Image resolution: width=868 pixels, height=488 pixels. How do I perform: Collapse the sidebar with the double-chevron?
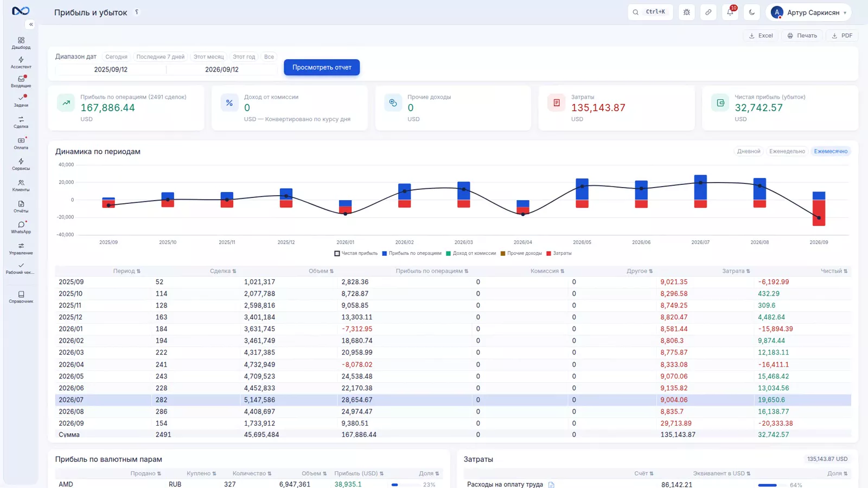31,24
